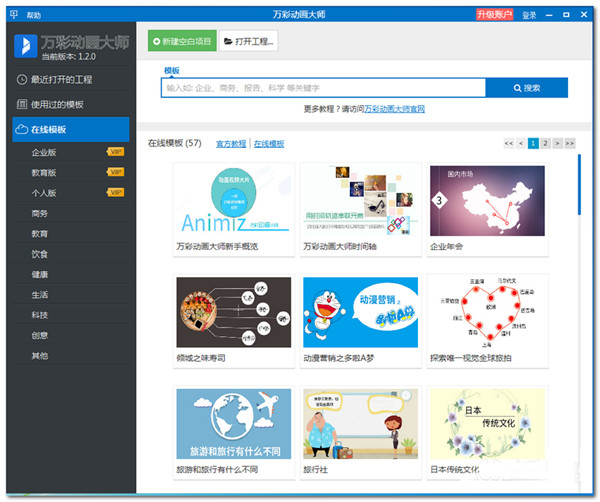
Task: Click the VIP badge next to 企业版
Action: (x=115, y=153)
